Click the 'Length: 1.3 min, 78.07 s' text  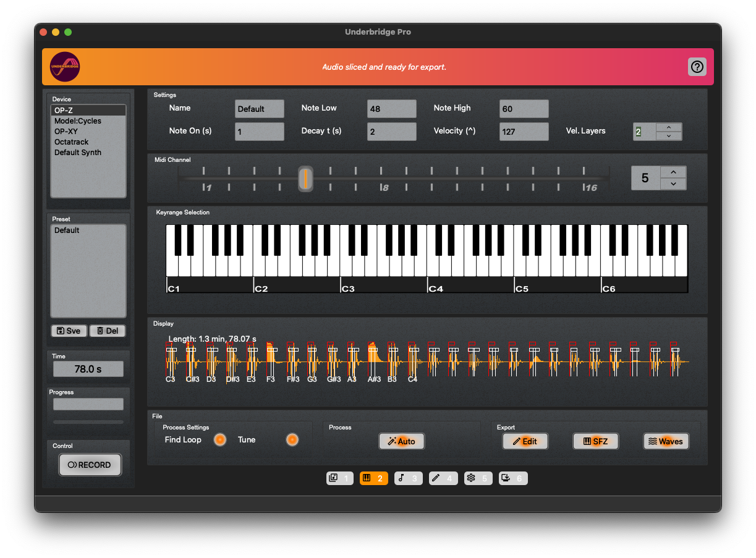tap(212, 339)
